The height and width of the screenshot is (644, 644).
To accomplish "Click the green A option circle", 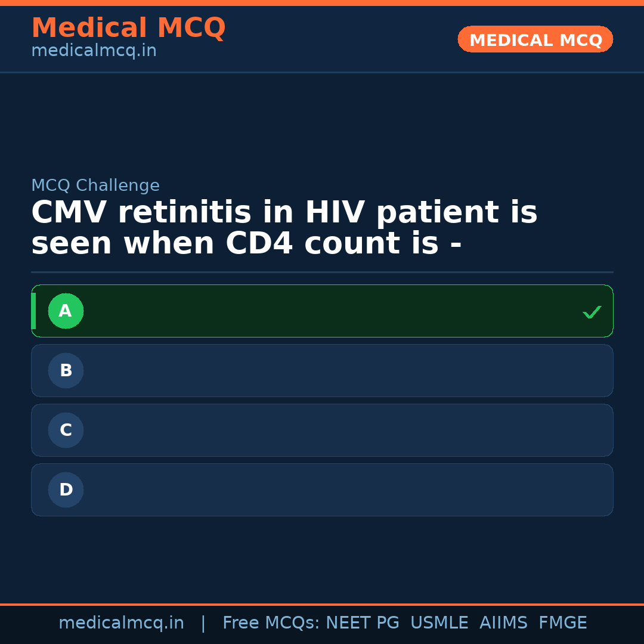I will click(x=66, y=311).
